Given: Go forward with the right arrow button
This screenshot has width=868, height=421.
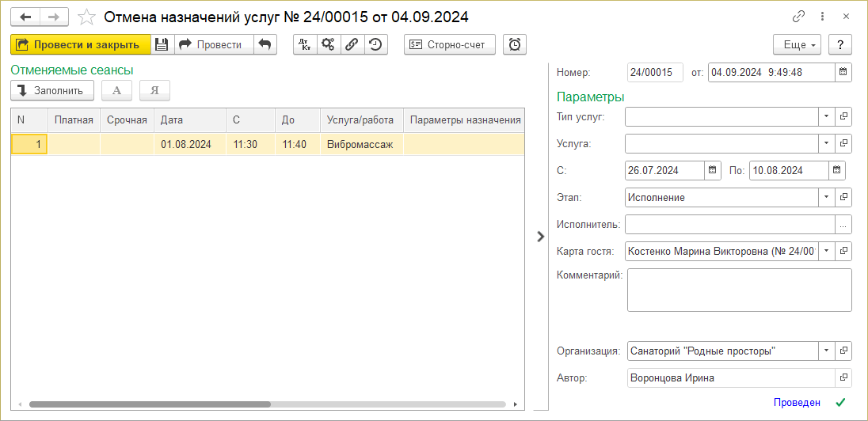Looking at the screenshot, I should (54, 17).
